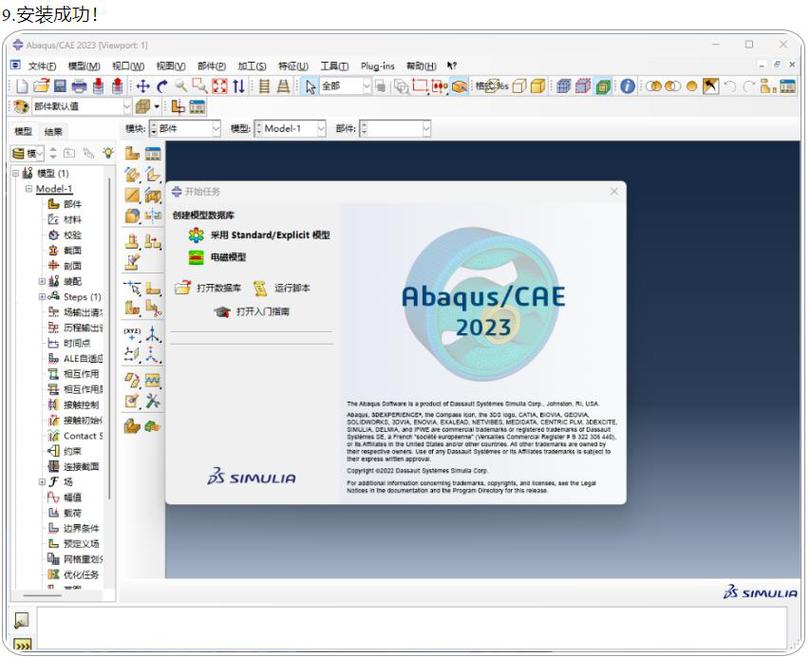Open the 模块 module dropdown
810x657 pixels.
click(x=184, y=129)
